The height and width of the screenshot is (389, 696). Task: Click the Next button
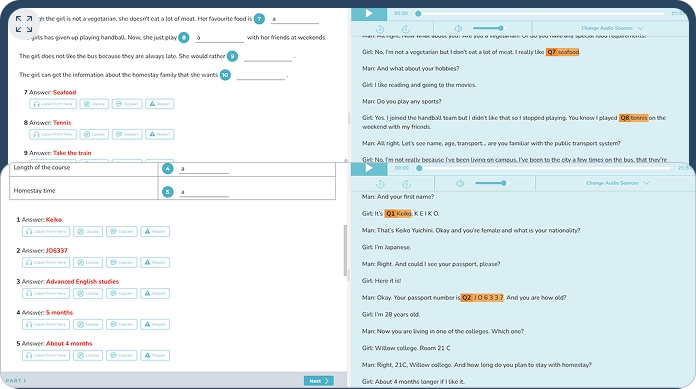click(x=319, y=381)
